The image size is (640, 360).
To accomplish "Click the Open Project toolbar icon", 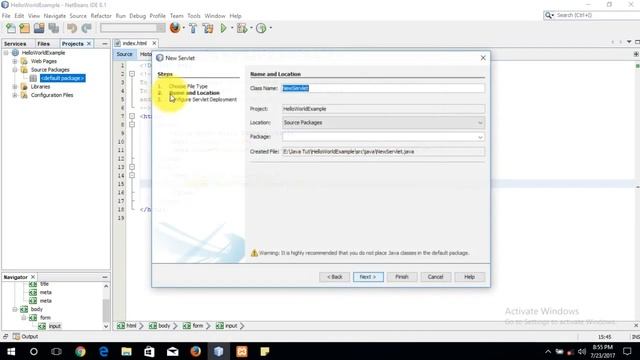I will [39, 28].
